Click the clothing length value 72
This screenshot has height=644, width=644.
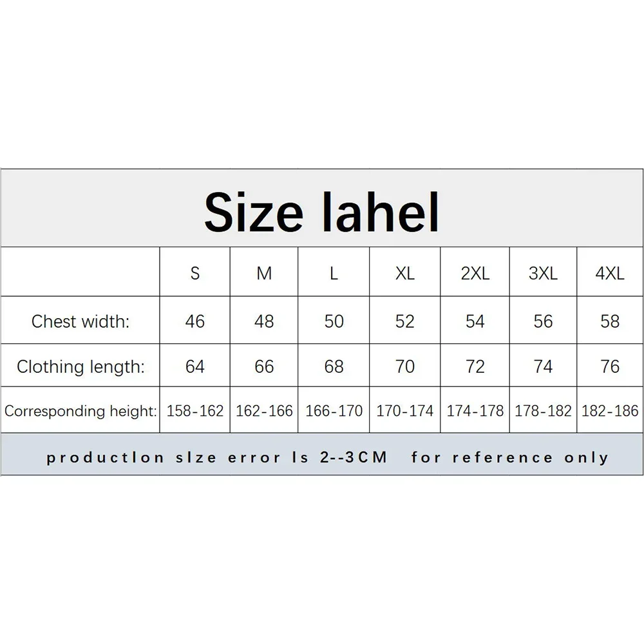(475, 367)
